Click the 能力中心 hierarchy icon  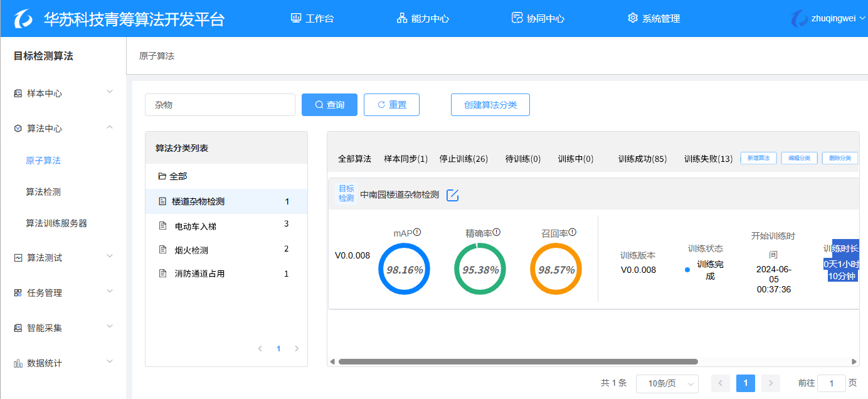tap(402, 18)
